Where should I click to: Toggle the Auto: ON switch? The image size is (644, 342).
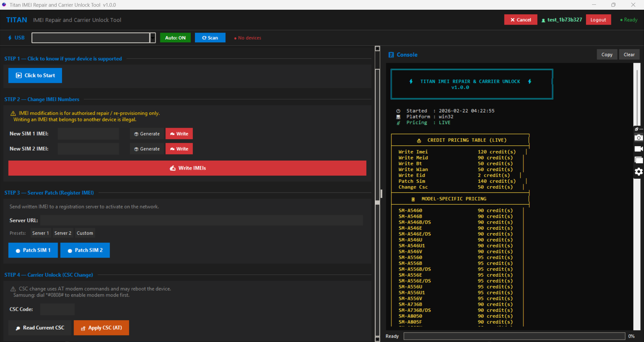[x=175, y=38]
